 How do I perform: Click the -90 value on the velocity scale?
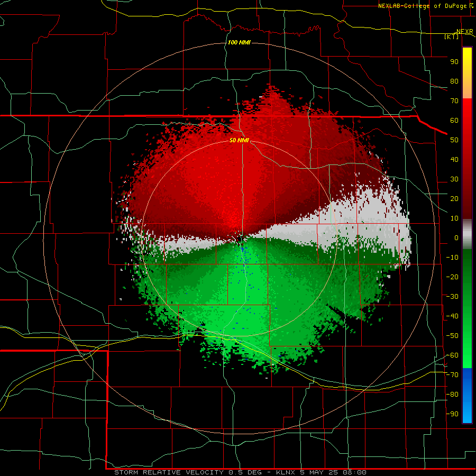coord(452,414)
